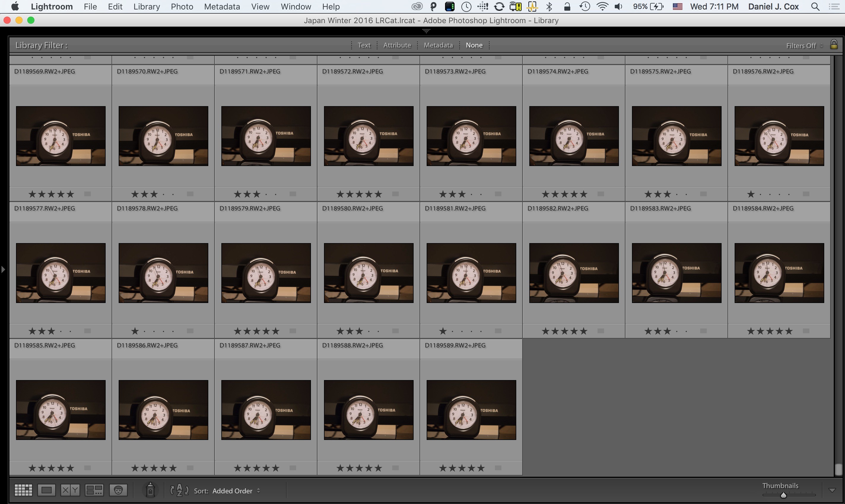
Task: Select the Attribute library filter
Action: pos(397,45)
